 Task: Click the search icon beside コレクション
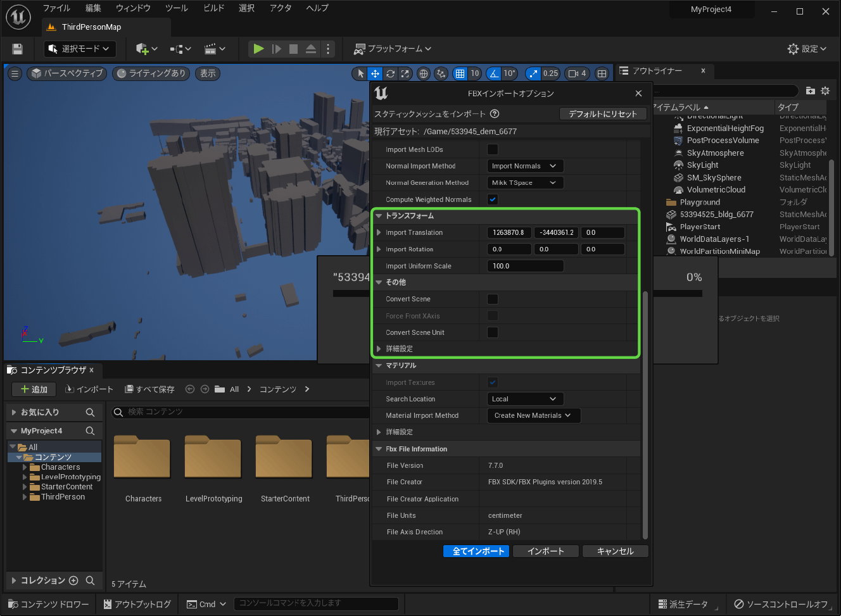[90, 581]
